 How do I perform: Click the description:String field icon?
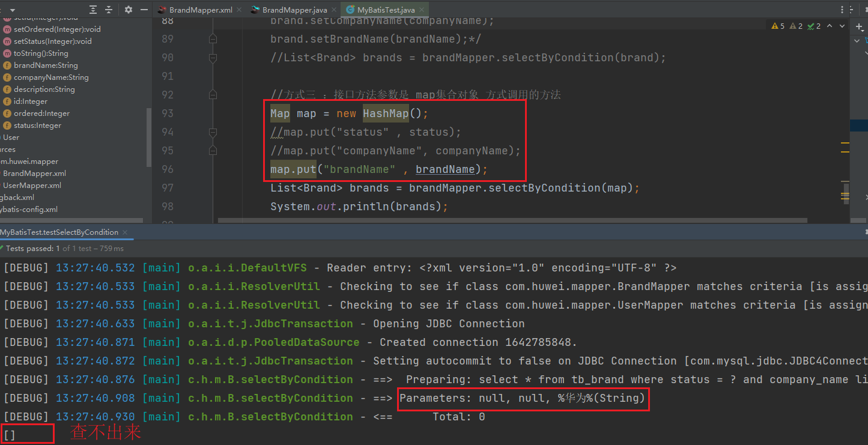[x=7, y=89]
